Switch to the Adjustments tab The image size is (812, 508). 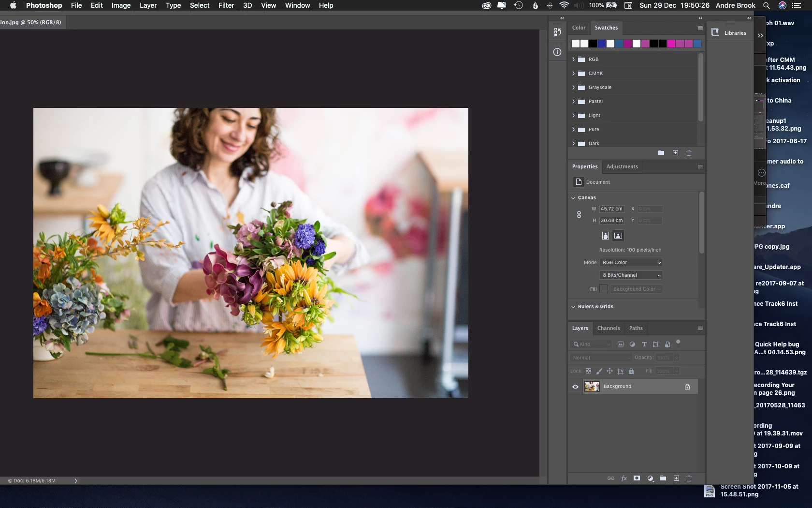(x=622, y=167)
